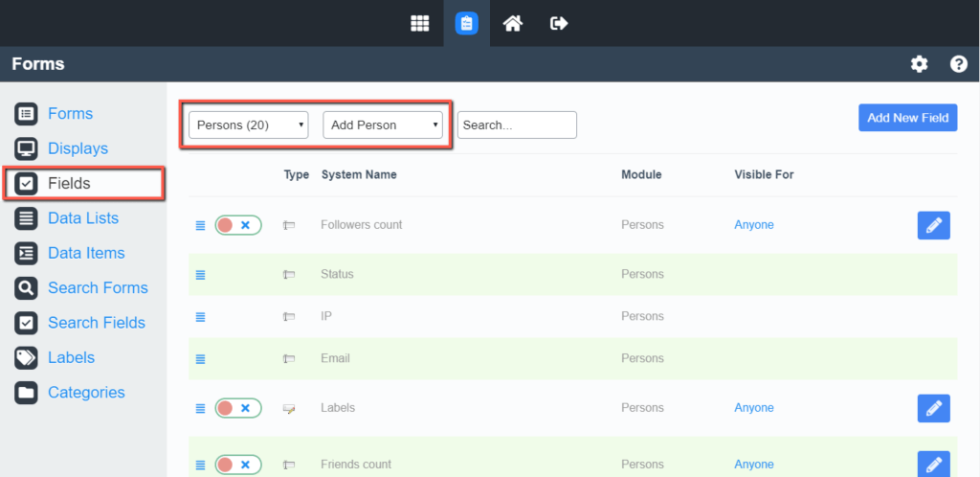Click the Add New Field button
This screenshot has width=980, height=477.
[x=908, y=118]
